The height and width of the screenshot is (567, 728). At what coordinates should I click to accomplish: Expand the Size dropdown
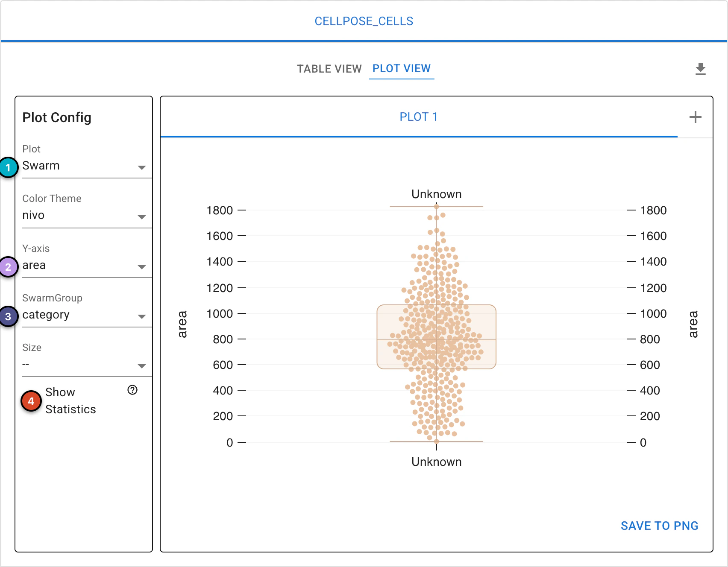87,365
